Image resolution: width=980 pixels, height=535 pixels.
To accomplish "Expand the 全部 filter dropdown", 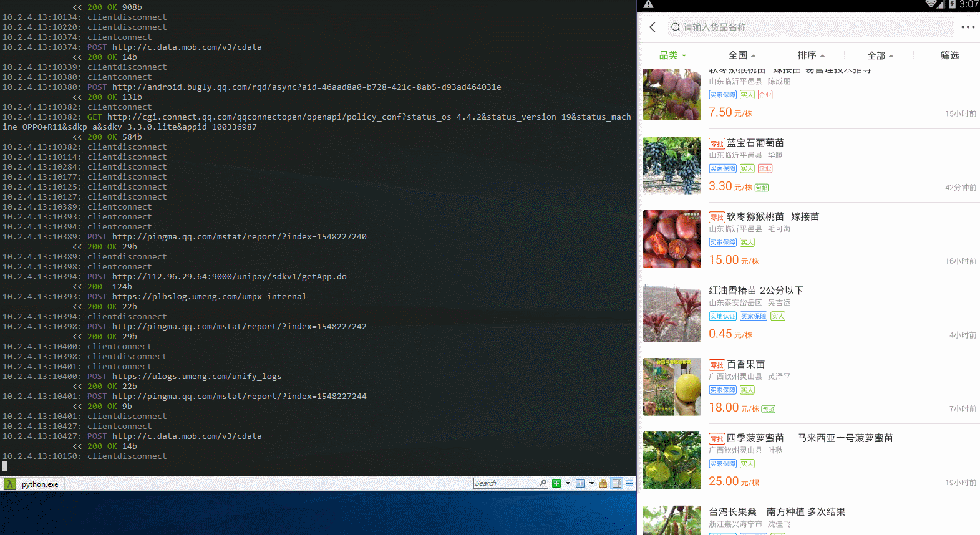I will (x=880, y=55).
